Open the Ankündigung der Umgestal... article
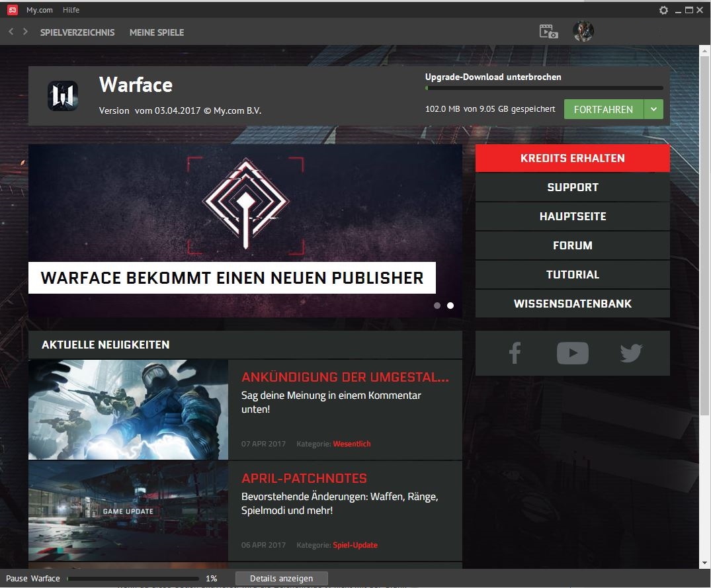The image size is (711, 588). click(345, 377)
